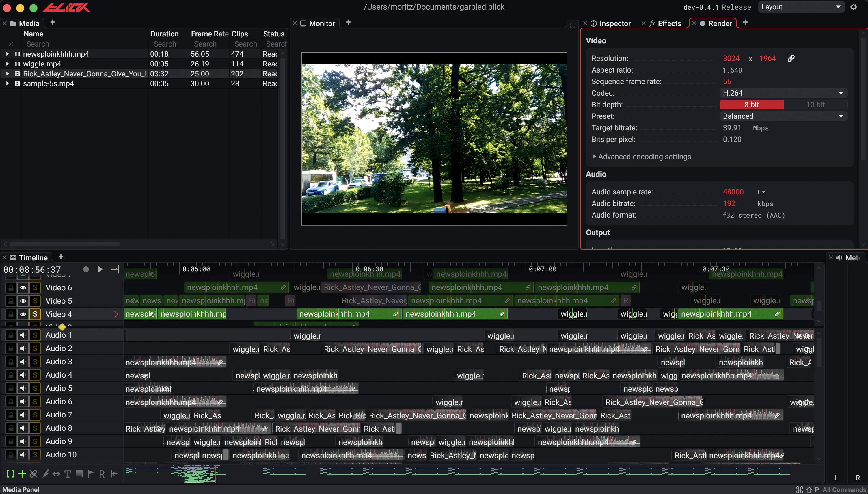
Task: Toggle monitor fullscreen icon
Action: pyautogui.click(x=572, y=25)
